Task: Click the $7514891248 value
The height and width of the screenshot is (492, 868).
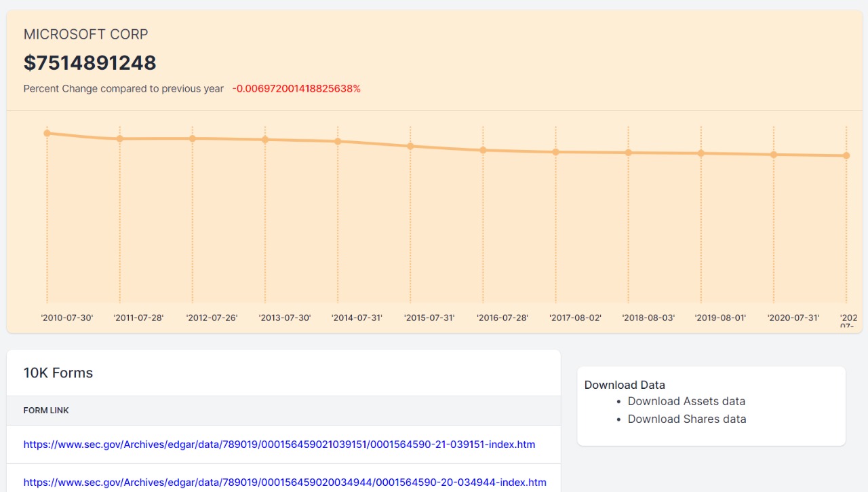Action: [90, 63]
